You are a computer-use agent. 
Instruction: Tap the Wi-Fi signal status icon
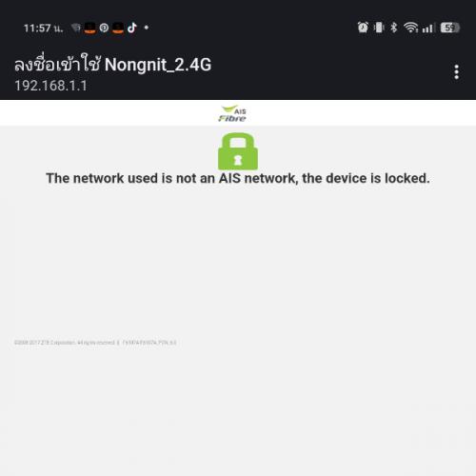(411, 28)
